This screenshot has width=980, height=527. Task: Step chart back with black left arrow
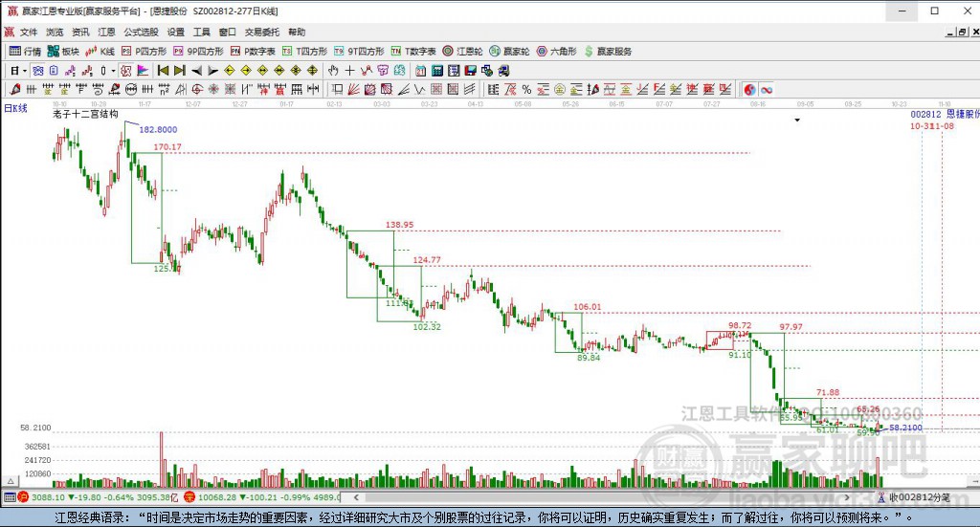(196, 71)
